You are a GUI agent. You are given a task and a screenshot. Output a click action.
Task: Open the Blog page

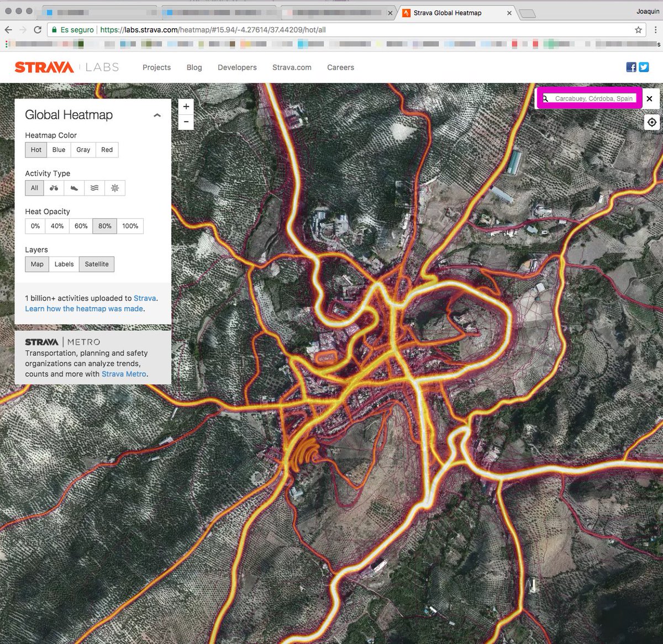point(194,67)
